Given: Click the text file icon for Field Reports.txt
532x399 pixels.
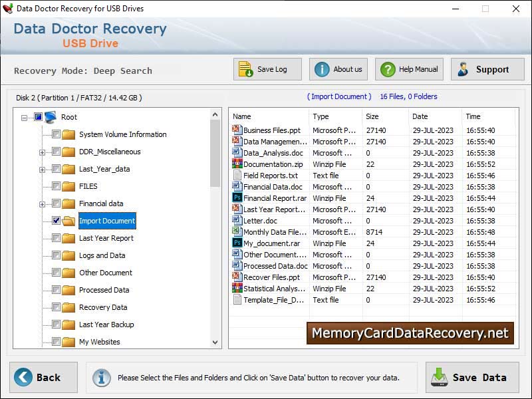Looking at the screenshot, I should [x=236, y=176].
